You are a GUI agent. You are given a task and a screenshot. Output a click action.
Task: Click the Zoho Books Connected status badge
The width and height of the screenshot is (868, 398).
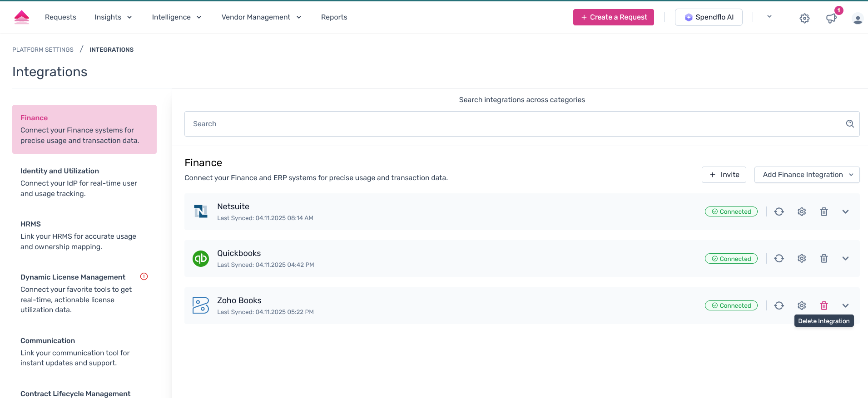click(x=731, y=305)
